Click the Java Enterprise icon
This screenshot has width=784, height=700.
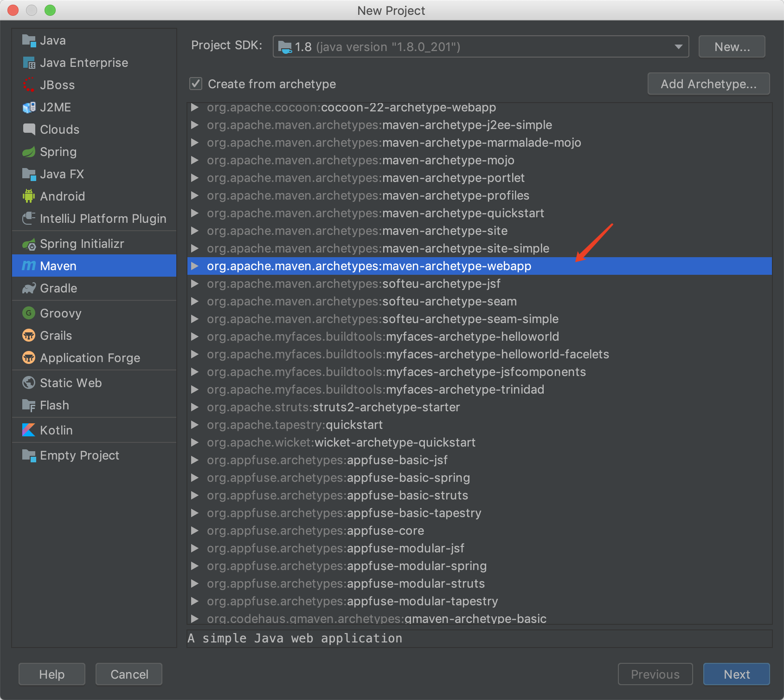click(29, 63)
